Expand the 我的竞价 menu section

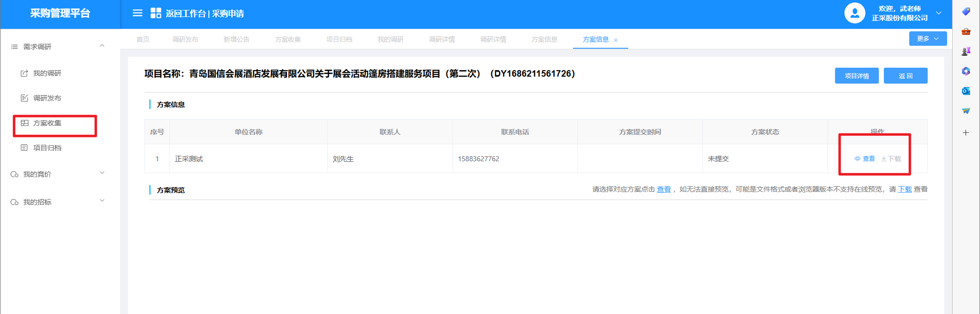[102, 173]
